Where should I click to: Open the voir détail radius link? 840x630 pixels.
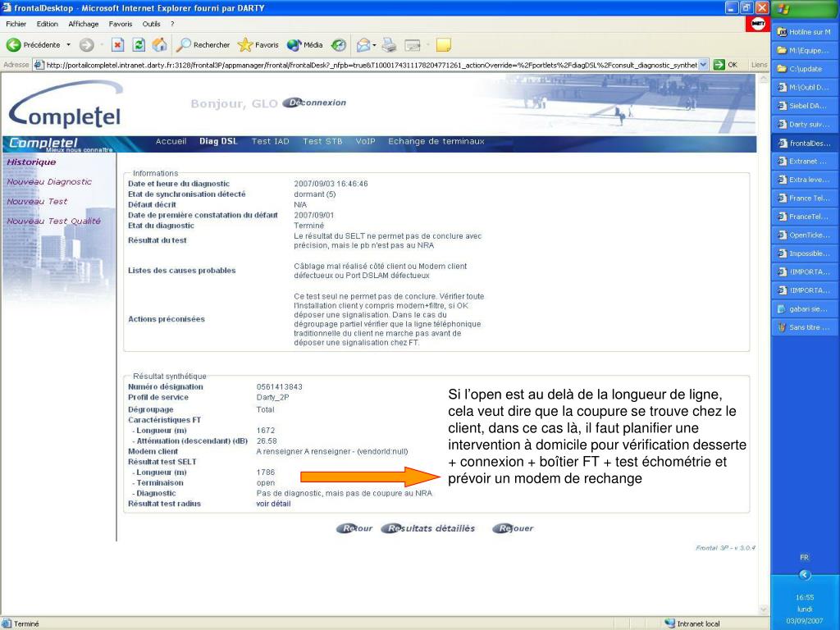(273, 504)
